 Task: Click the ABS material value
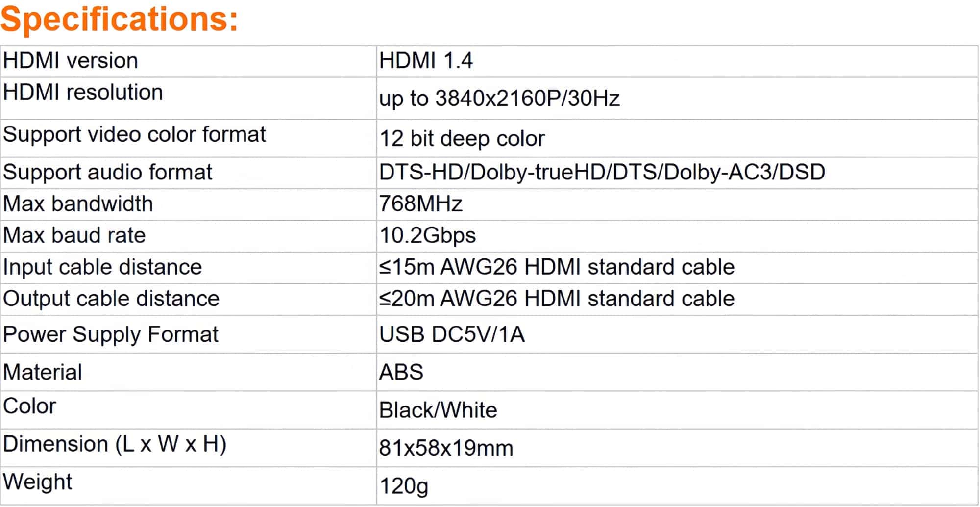tap(401, 372)
